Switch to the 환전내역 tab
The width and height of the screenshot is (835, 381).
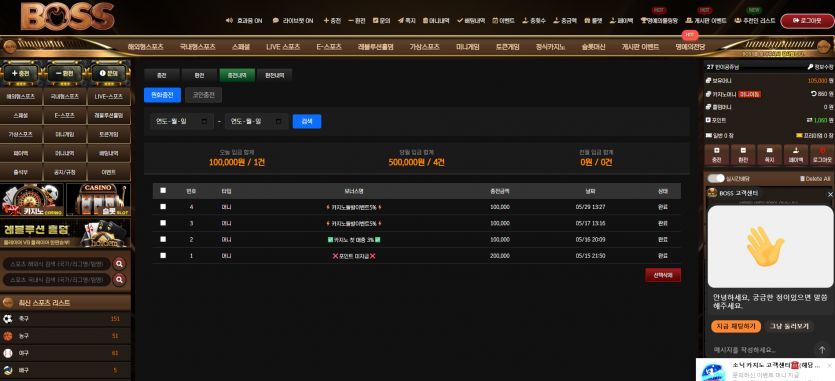[274, 76]
